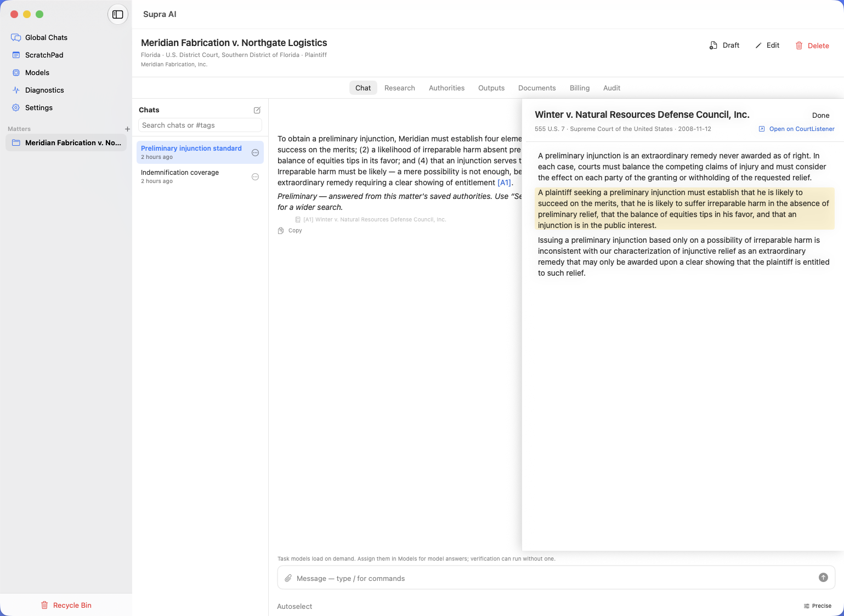Image resolution: width=844 pixels, height=616 pixels.
Task: Send the message with arrow button
Action: pos(823,577)
